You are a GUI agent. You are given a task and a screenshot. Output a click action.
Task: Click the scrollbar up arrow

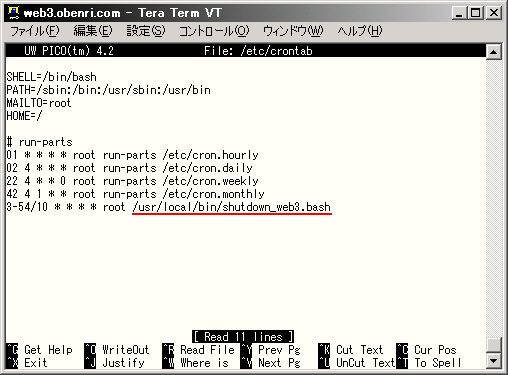coord(493,52)
